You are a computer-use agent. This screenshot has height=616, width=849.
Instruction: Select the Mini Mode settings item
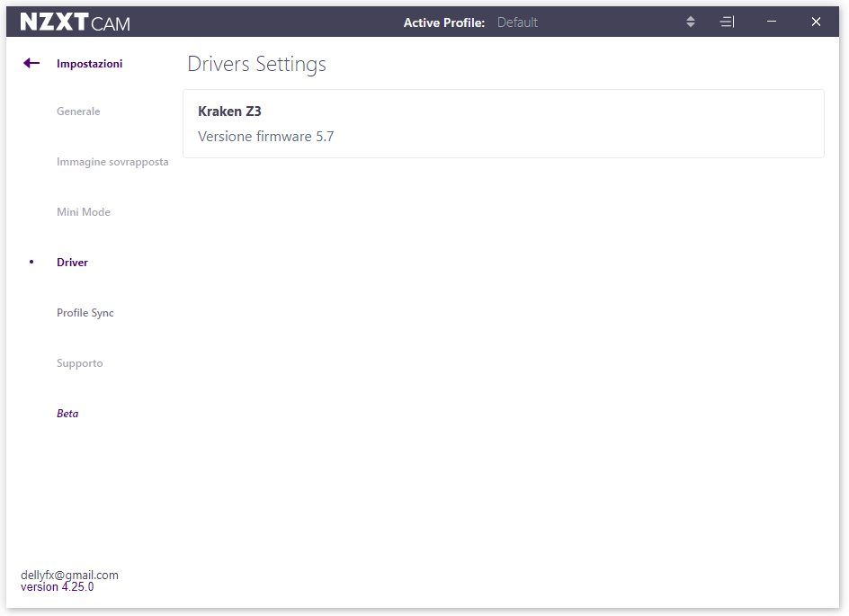point(84,212)
